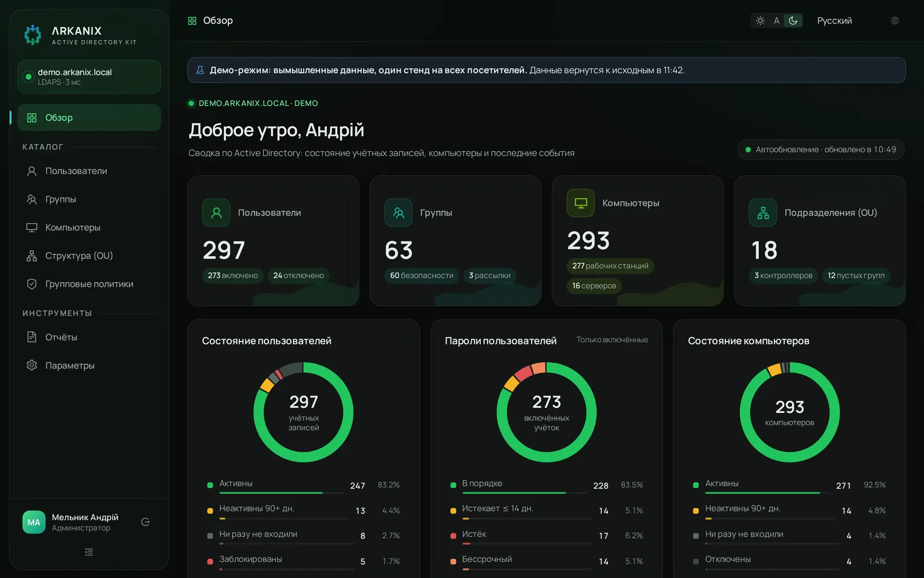Click the MA user avatar
The width and height of the screenshot is (924, 578).
[x=34, y=522]
